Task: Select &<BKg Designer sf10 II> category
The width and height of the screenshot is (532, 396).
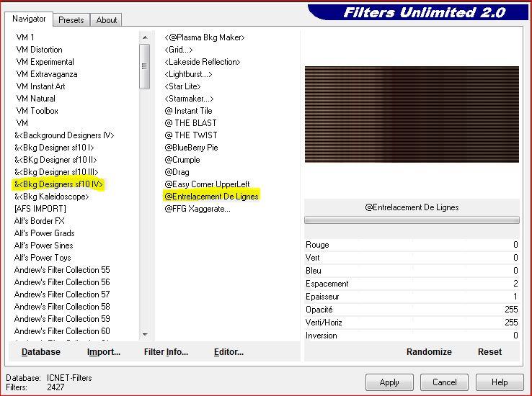Action: 56,160
